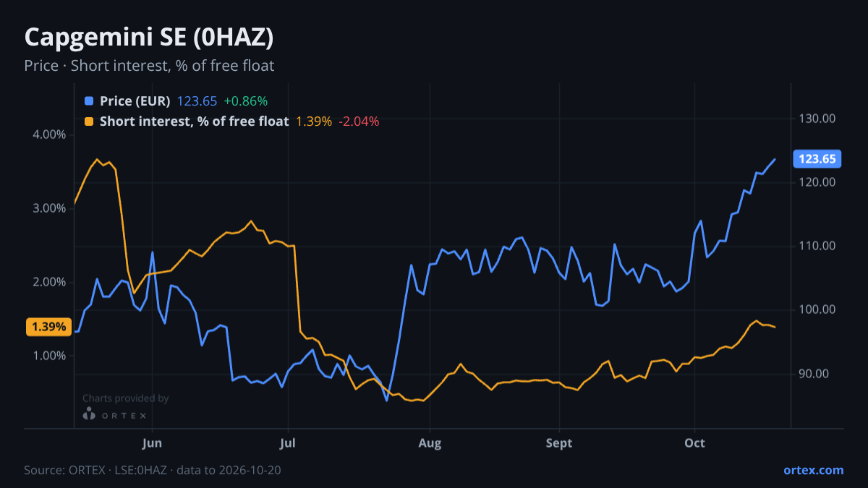Click the Aug label on time axis

[x=430, y=442]
